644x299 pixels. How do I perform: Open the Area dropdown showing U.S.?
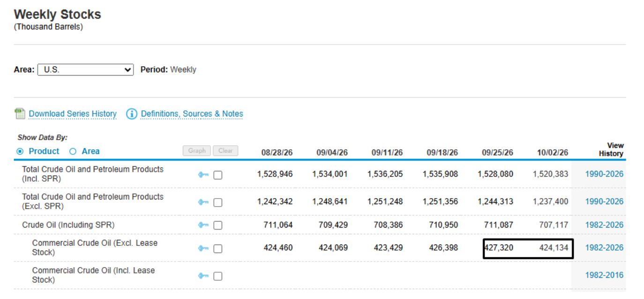point(85,69)
